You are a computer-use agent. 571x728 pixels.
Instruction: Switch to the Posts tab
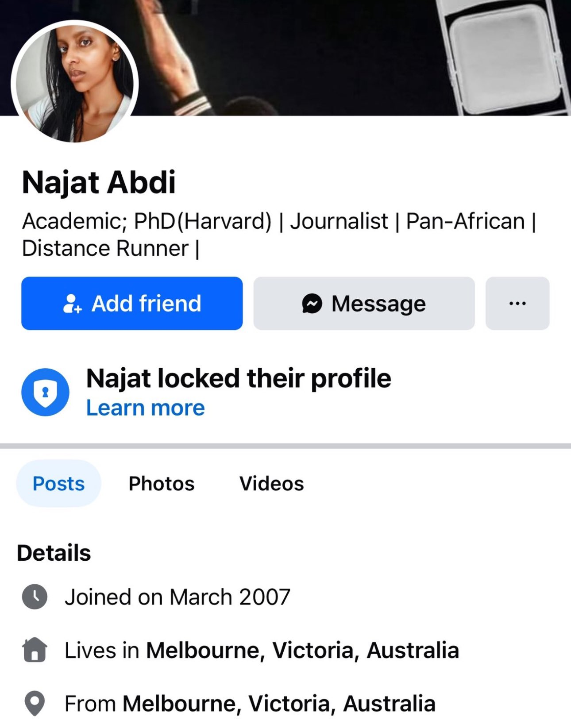[58, 483]
